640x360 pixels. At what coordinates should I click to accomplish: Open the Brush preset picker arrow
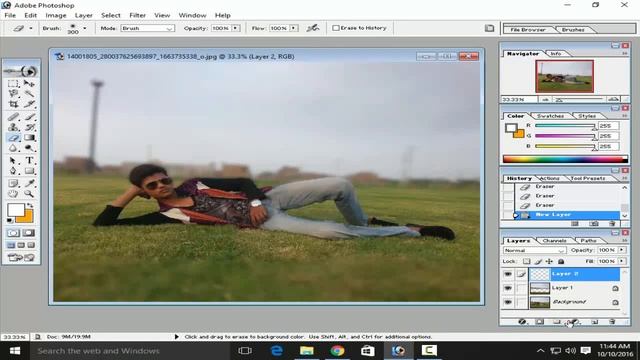[x=84, y=28]
